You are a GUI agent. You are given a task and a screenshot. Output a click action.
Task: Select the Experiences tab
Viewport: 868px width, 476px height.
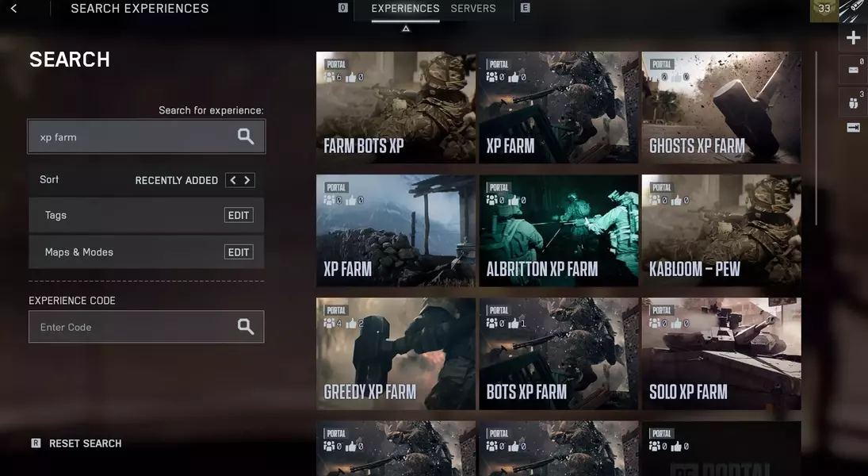point(405,9)
